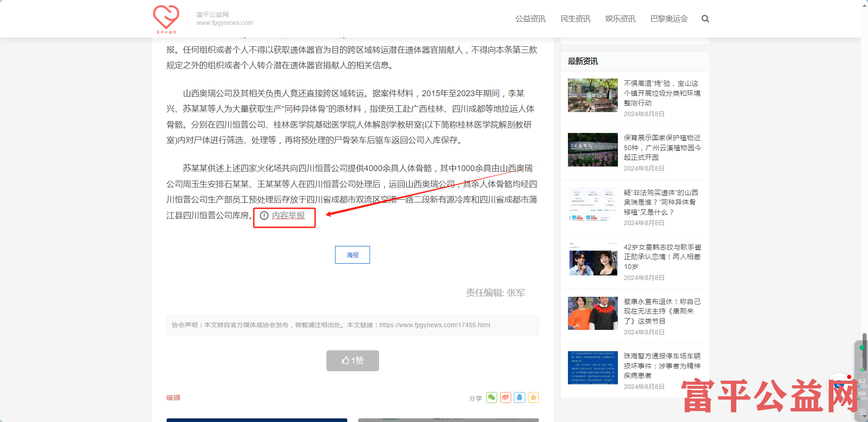This screenshot has height=422, width=868.
Task: Open the 公益资讯 menu
Action: (530, 19)
